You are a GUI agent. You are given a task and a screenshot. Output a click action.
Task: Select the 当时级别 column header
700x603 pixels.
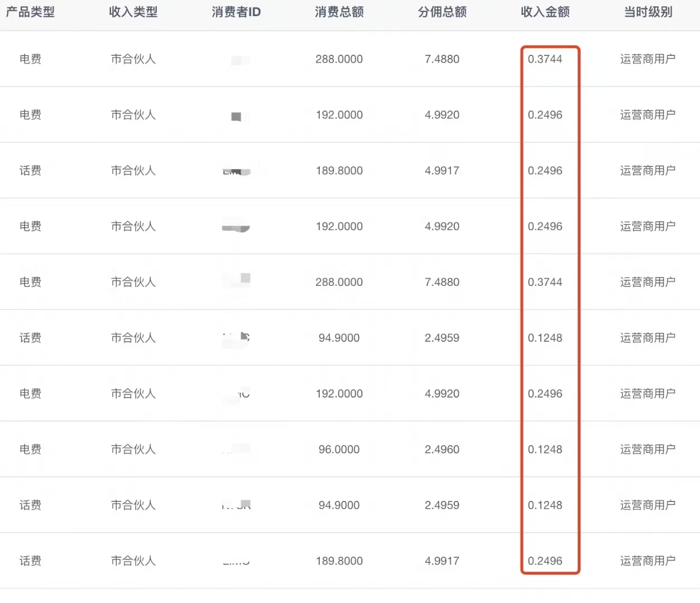(x=648, y=12)
